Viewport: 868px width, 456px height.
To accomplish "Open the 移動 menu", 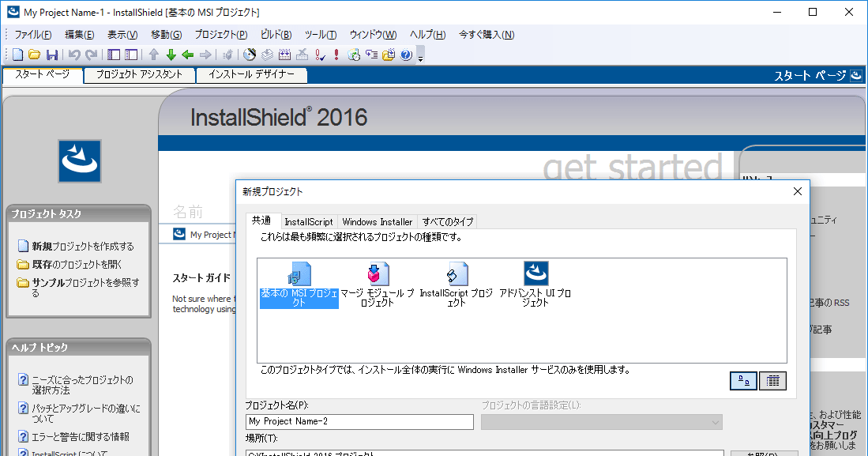I will click(166, 34).
